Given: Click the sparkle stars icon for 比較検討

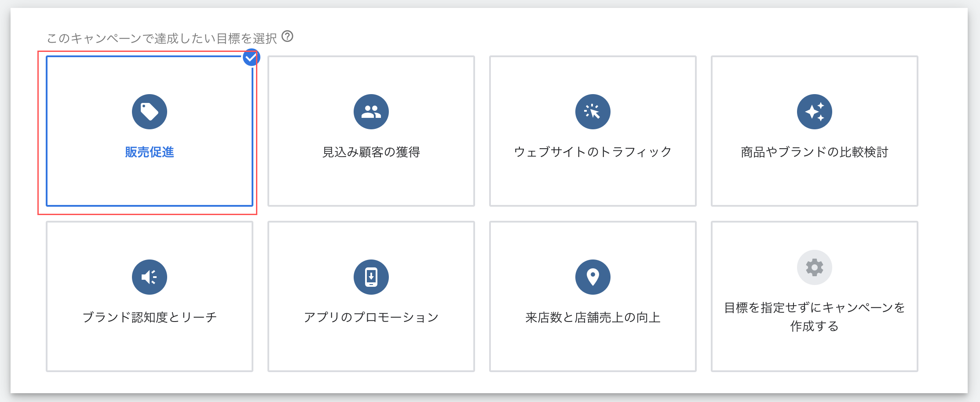Looking at the screenshot, I should (815, 112).
